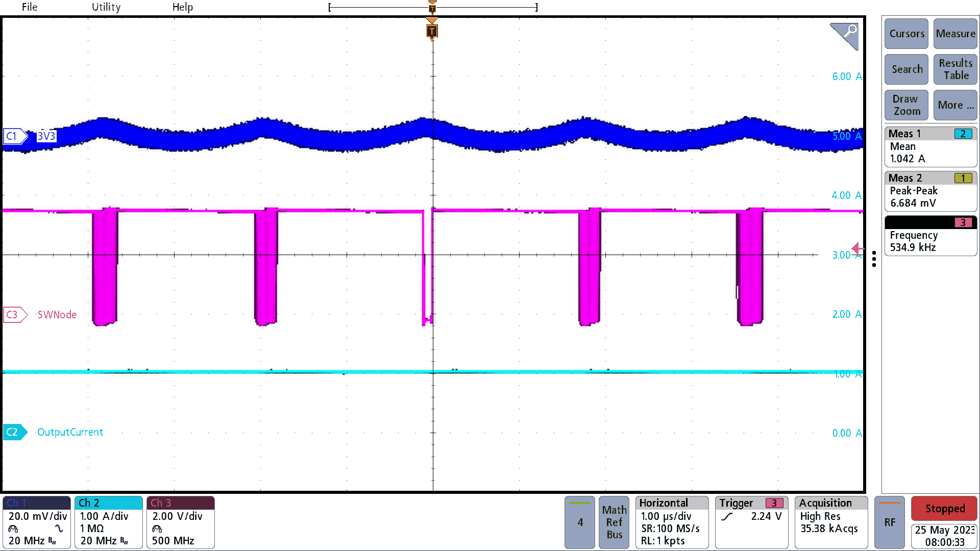Click the C3 SWNode channel arrow badge
Image resolution: width=980 pixels, height=551 pixels.
tap(14, 314)
